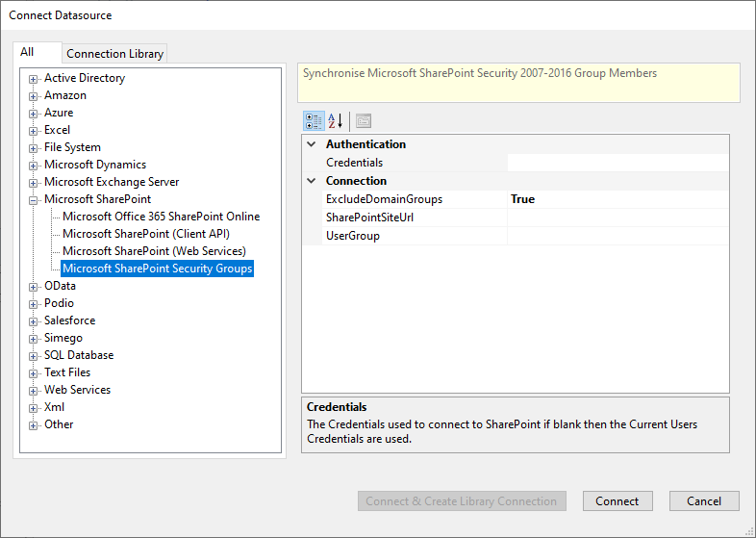Select the Active Directory label
Screen dimensions: 756x538
(85, 78)
